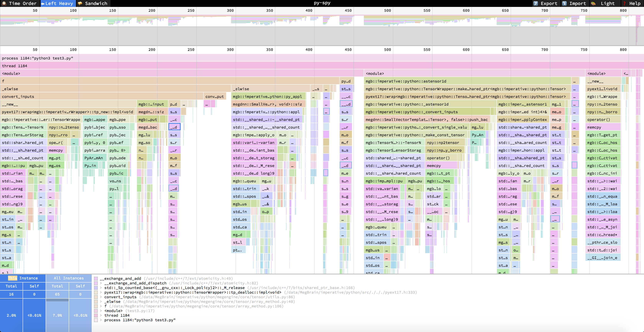Select the std::shared_…:~shared_pt frame
644x332 pixels.
pos(394,158)
